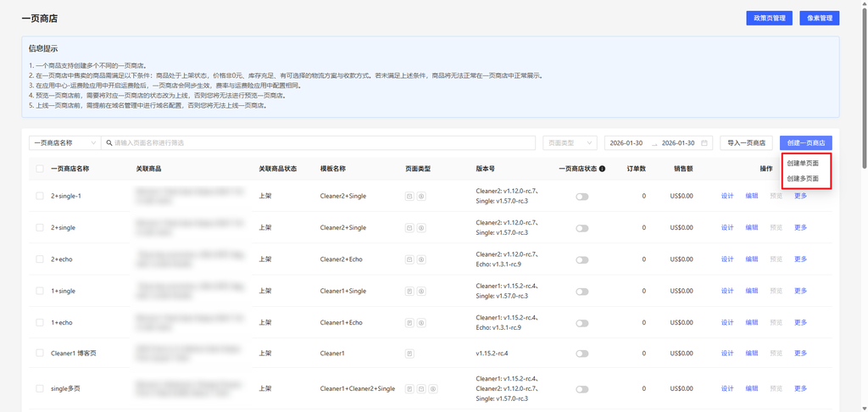The width and height of the screenshot is (868, 412).
Task: Expand the 页面类型 dropdown
Action: 570,143
